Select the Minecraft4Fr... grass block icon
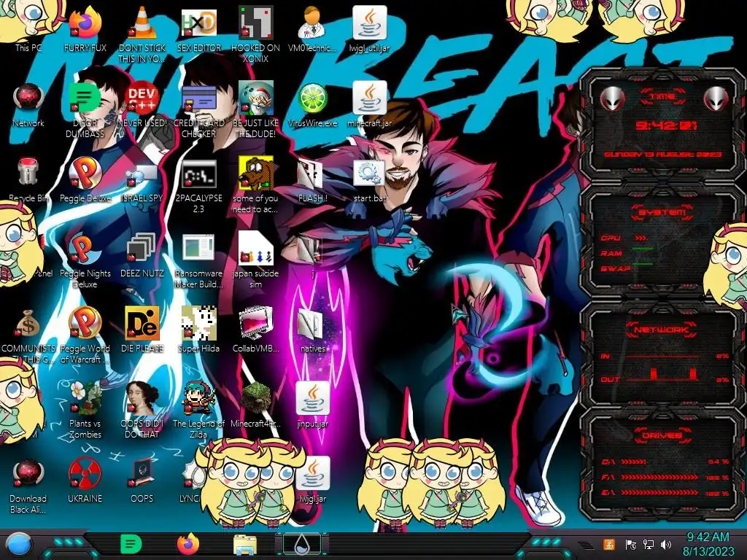This screenshot has height=560, width=747. [256, 405]
